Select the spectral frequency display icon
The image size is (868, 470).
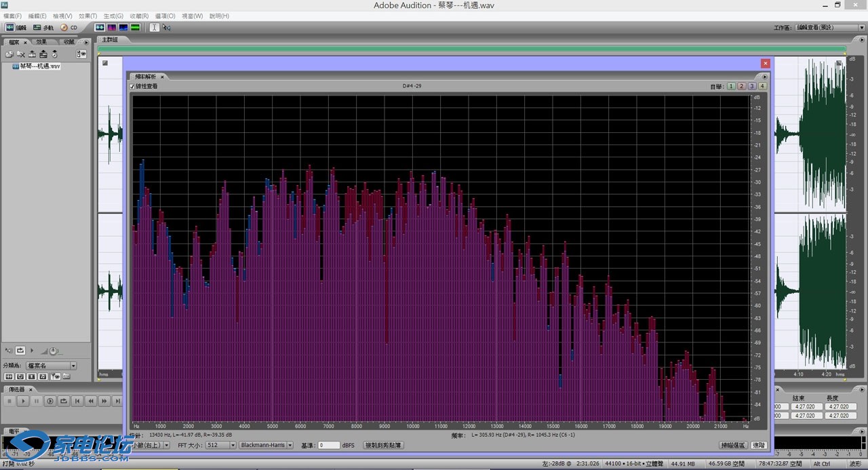tap(112, 28)
